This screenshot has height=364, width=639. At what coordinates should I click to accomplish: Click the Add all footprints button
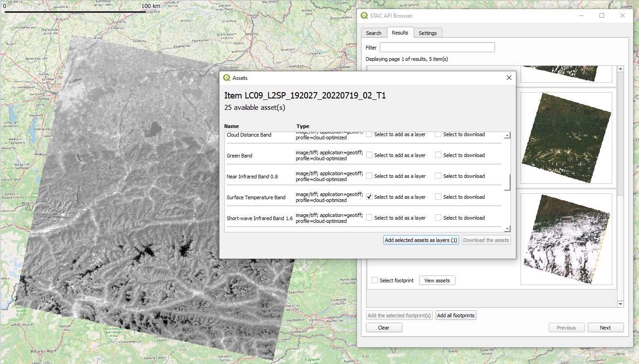455,315
